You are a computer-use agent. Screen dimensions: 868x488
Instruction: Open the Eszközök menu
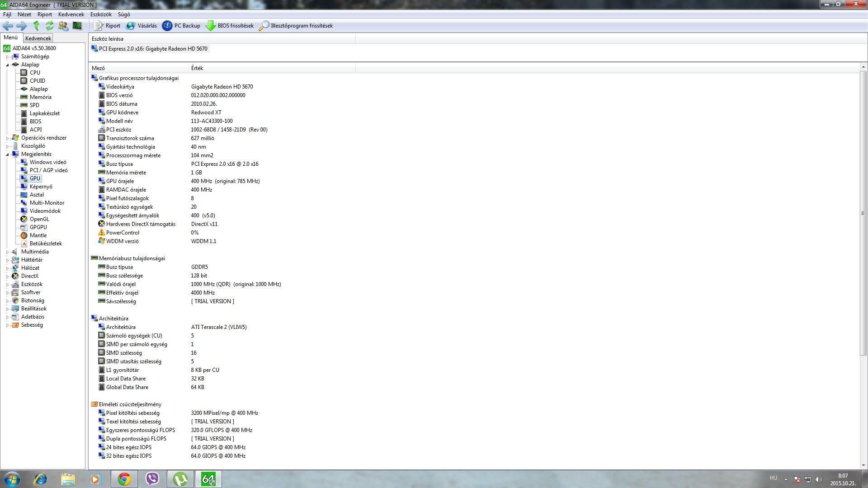(100, 14)
